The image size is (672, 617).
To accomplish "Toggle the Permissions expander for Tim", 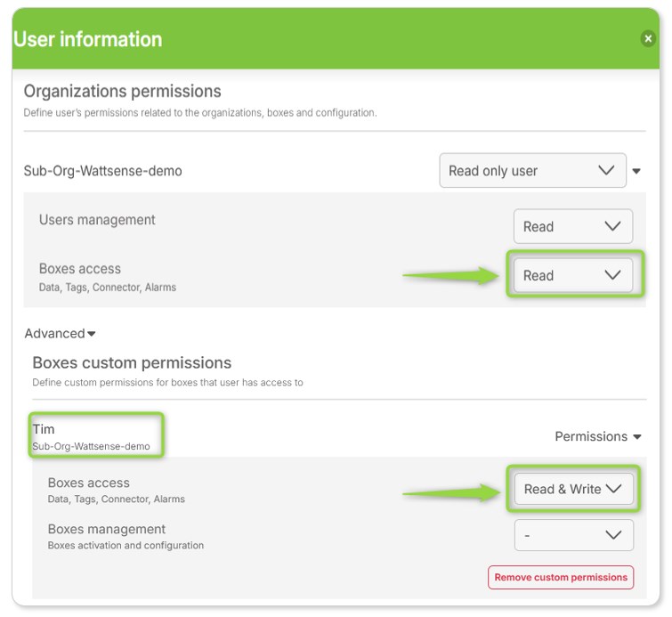I will (x=598, y=436).
